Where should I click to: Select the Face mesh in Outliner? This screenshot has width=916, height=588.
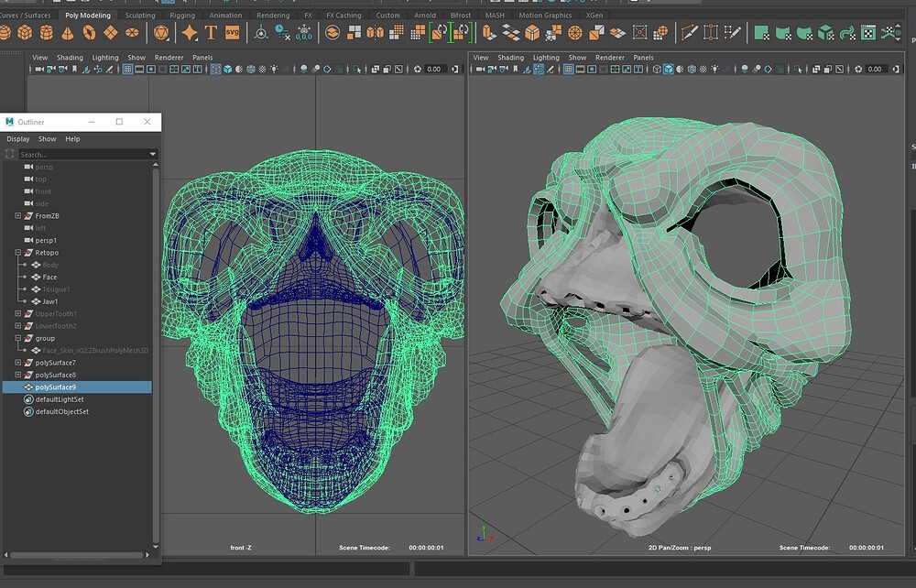[x=49, y=278]
